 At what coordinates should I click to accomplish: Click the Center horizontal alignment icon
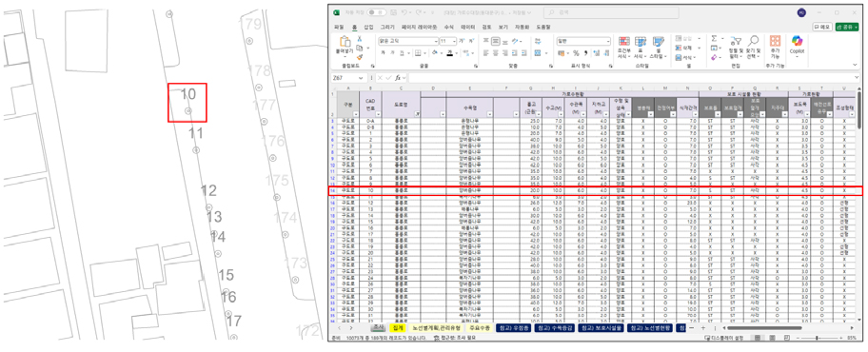click(496, 53)
